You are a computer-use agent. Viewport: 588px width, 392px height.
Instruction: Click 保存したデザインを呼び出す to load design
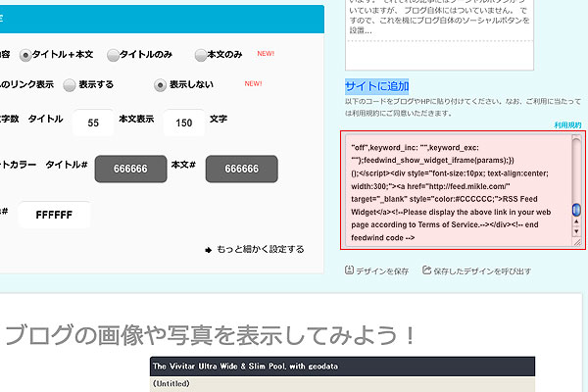coord(482,271)
